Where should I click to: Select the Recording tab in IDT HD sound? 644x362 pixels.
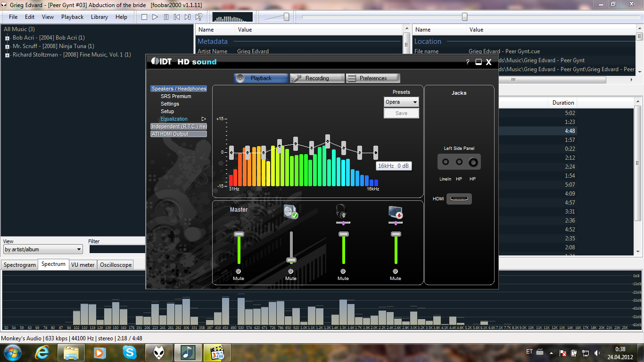[317, 78]
